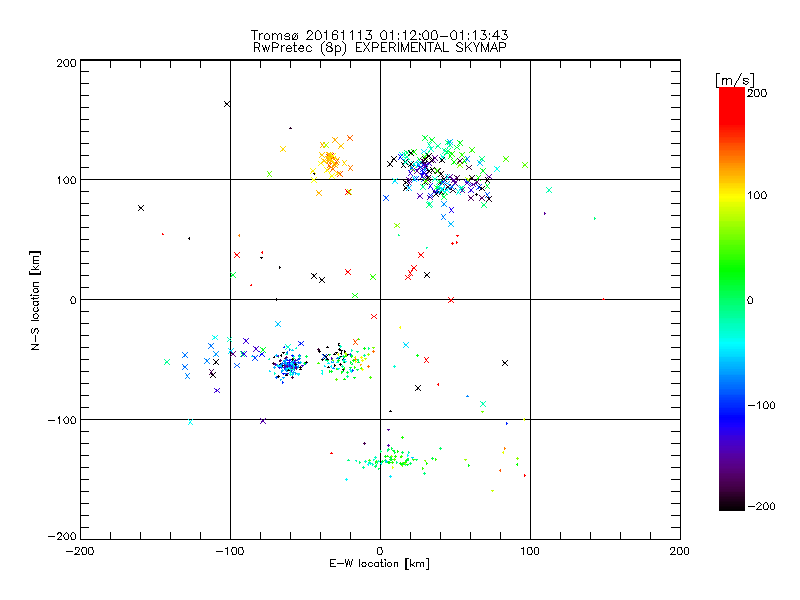Screen dimensions: 800x600
Task: Click the y-axis tick label '-100'
Action: [63, 420]
